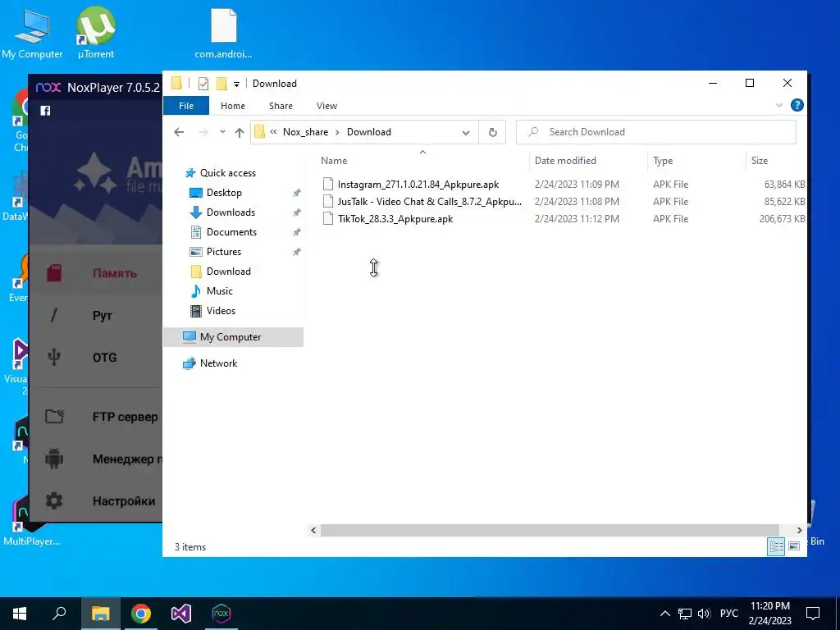Viewport: 840px width, 630px height.
Task: Open Customize Quick Access Toolbar dropdown
Action: click(x=236, y=84)
